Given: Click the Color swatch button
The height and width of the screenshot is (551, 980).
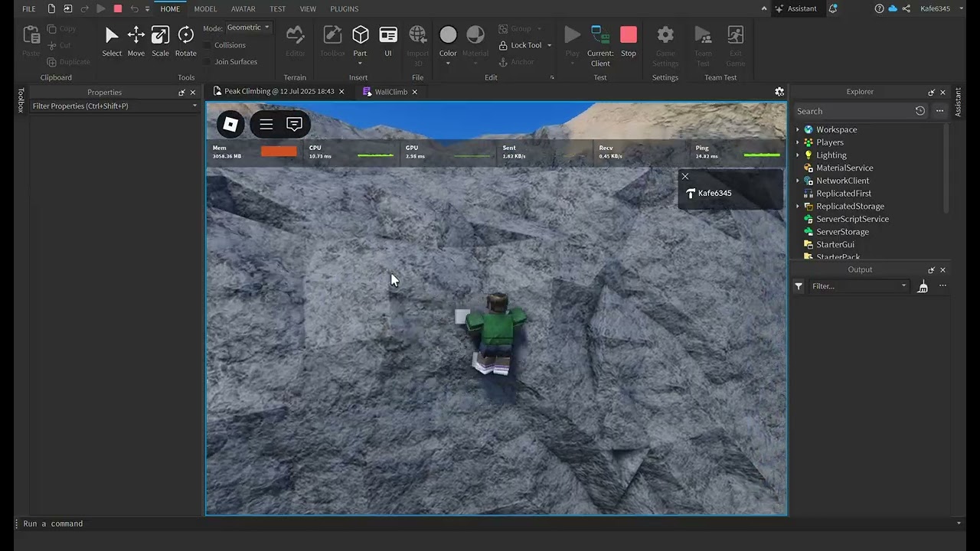Looking at the screenshot, I should (x=448, y=36).
